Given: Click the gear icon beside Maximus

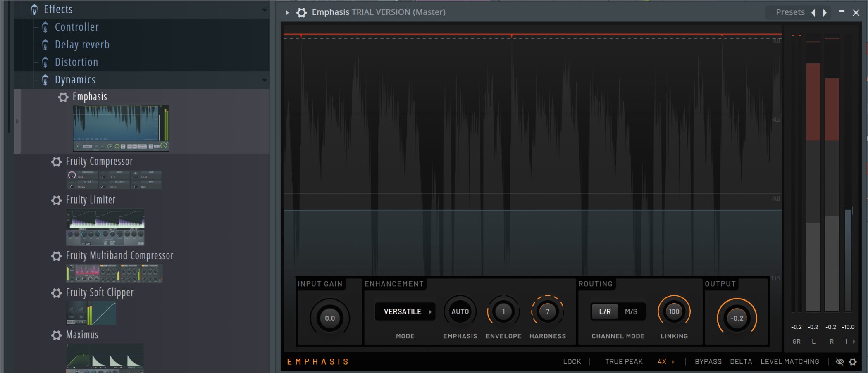Looking at the screenshot, I should (x=56, y=335).
